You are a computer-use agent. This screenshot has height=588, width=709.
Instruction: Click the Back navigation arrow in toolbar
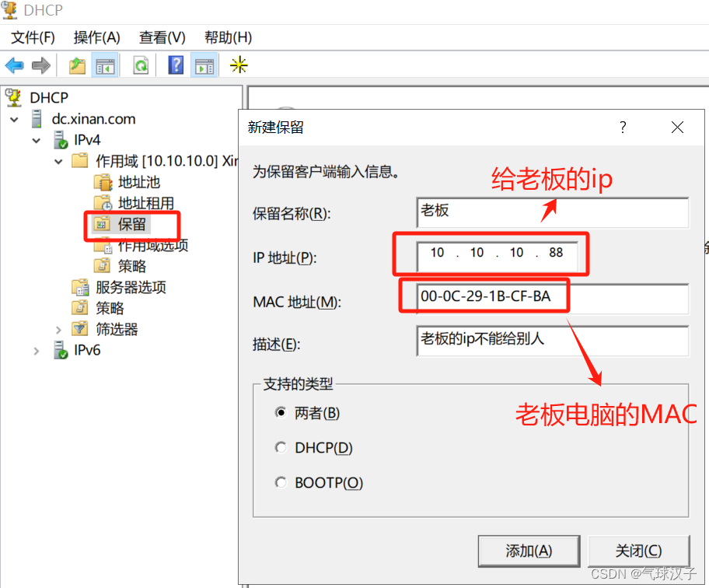coord(14,65)
